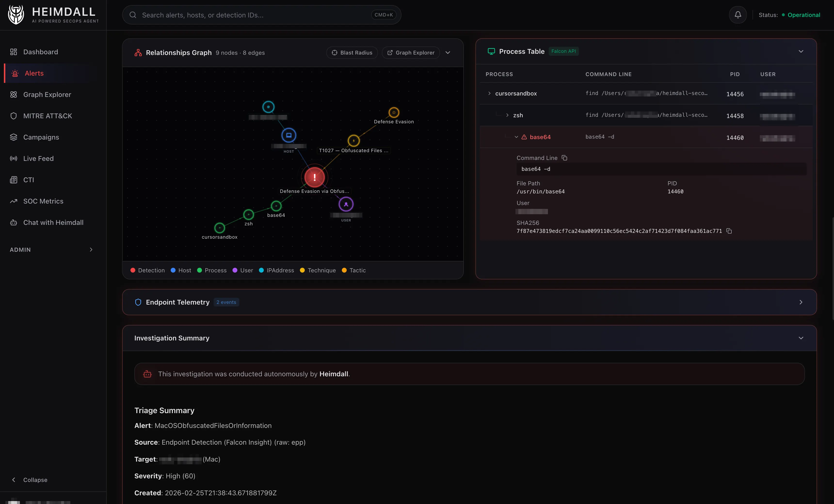Select the MITRE ATT&CK shield icon
The image size is (834, 504).
pos(14,116)
